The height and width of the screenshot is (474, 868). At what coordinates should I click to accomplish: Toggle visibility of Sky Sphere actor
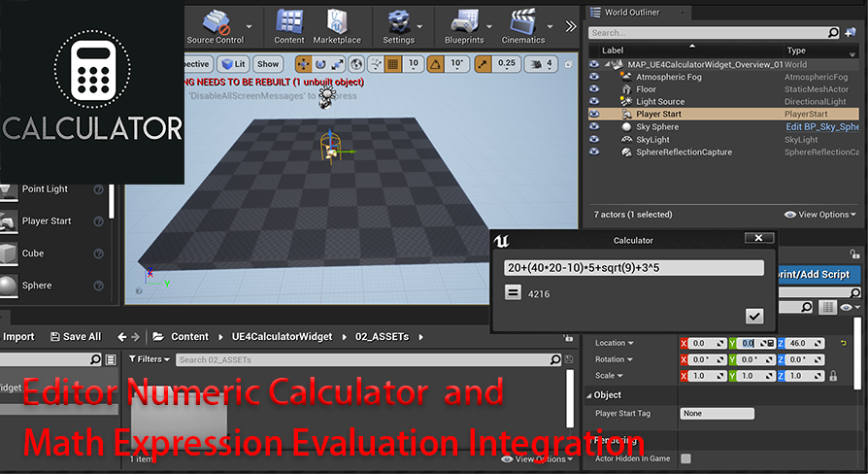point(594,126)
